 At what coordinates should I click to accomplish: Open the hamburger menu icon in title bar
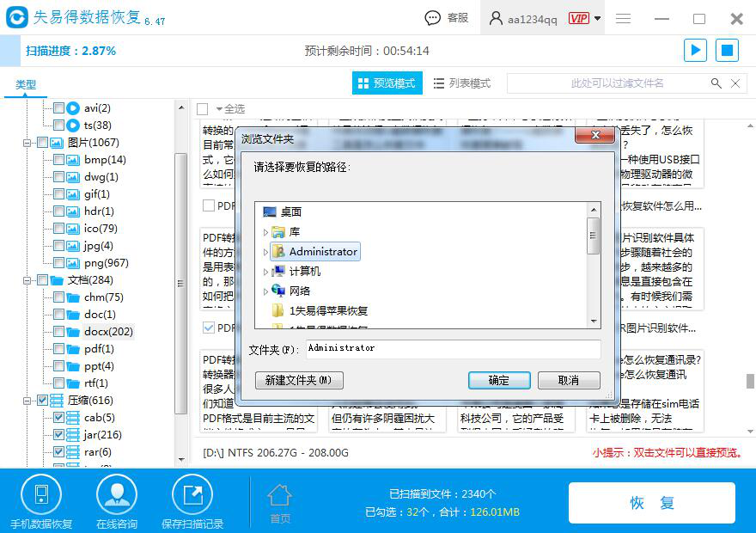(x=624, y=18)
